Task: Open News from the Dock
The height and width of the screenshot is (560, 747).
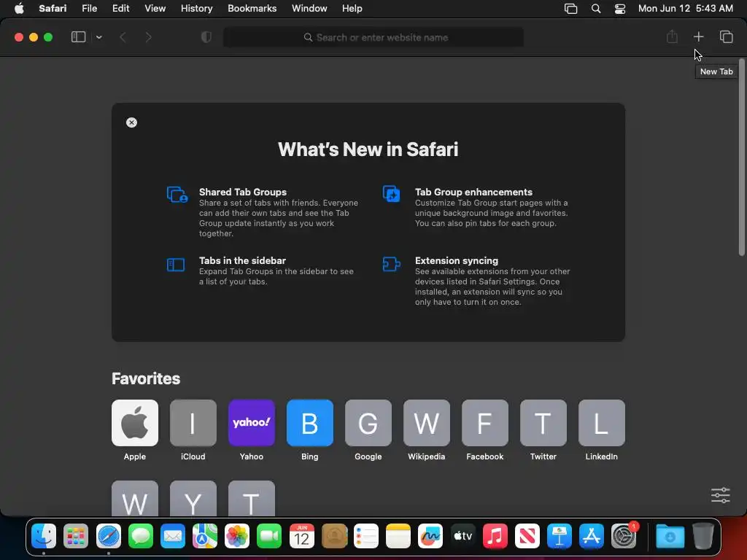Action: (527, 536)
